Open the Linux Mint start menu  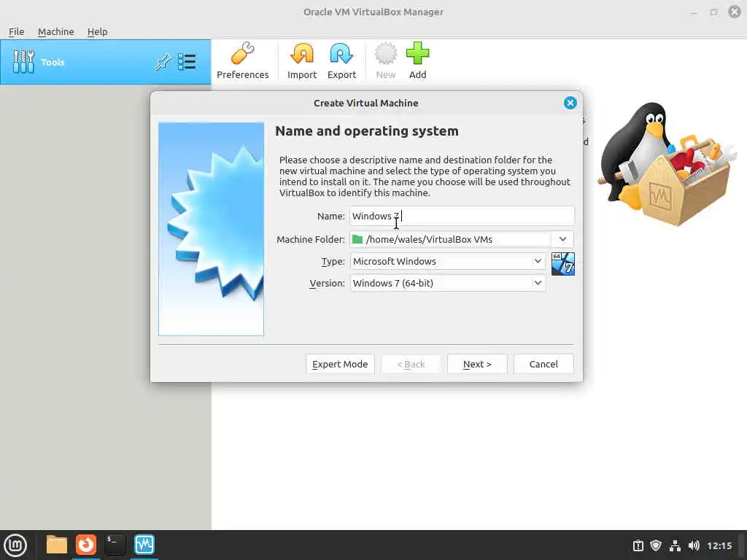tap(15, 545)
